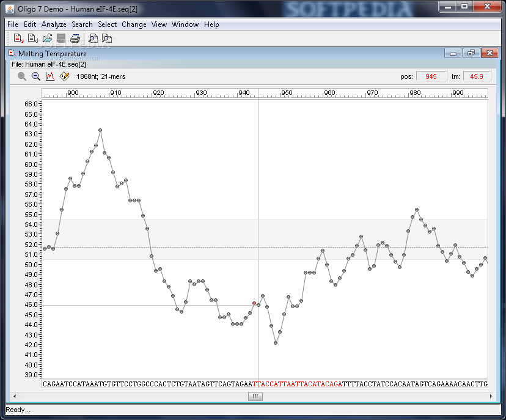The image size is (506, 420).
Task: Close the Melting Temperature inner window
Action: click(x=490, y=53)
